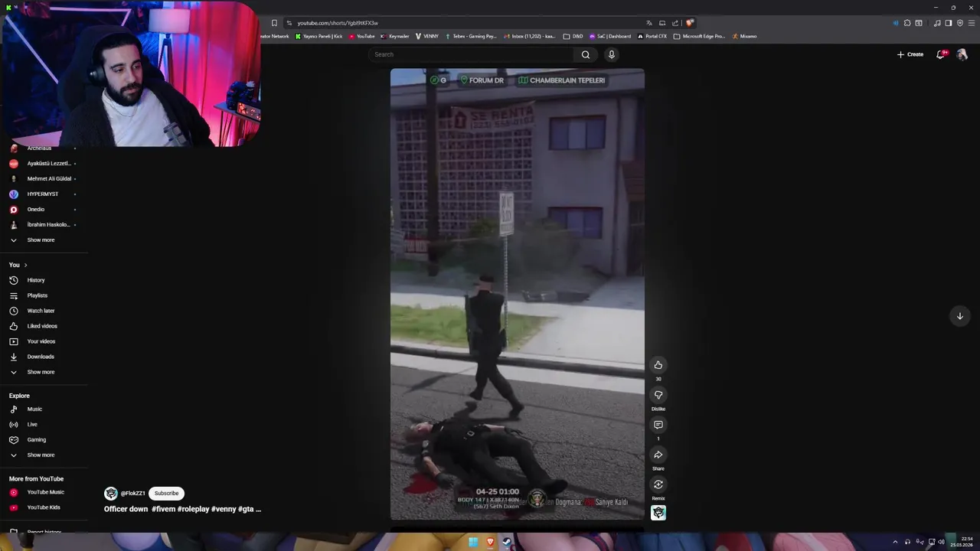Open the Windows Start button

point(473,543)
